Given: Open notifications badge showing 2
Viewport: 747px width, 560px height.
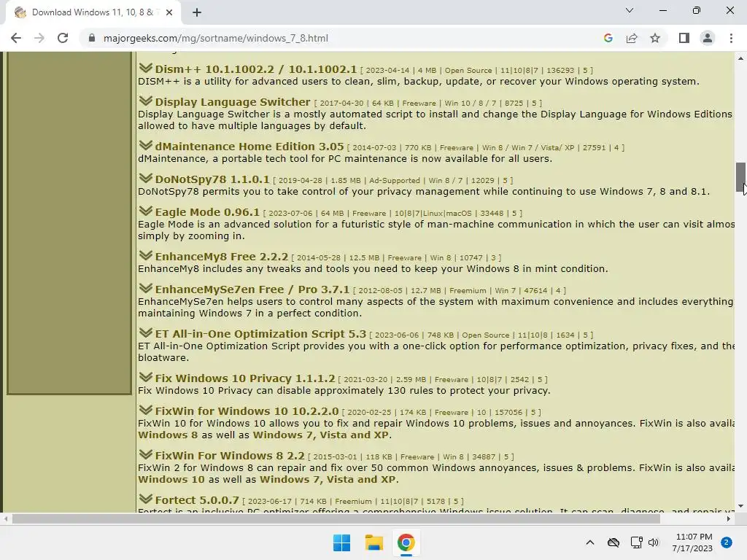Looking at the screenshot, I should point(727,542).
